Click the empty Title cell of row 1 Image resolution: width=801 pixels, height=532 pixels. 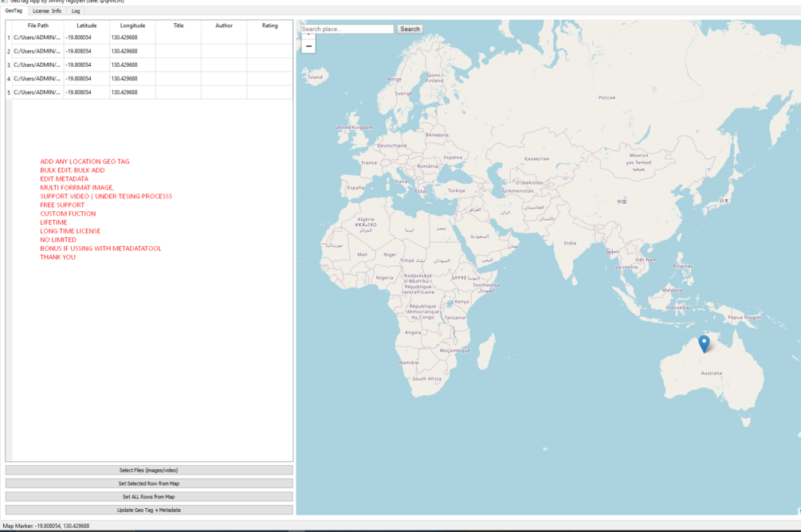click(178, 36)
